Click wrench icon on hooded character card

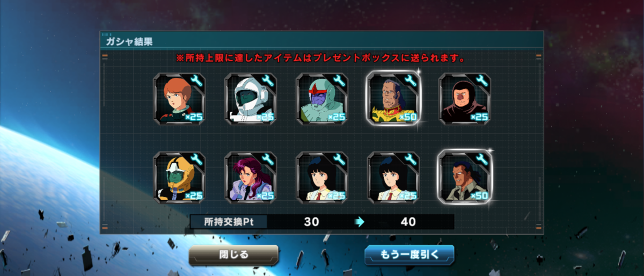coord(481,81)
